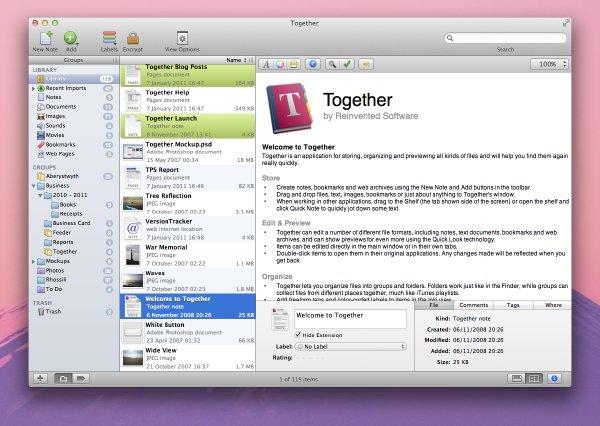This screenshot has width=600, height=426.
Task: Show the tags view in the bottom bar
Action: tap(81, 379)
